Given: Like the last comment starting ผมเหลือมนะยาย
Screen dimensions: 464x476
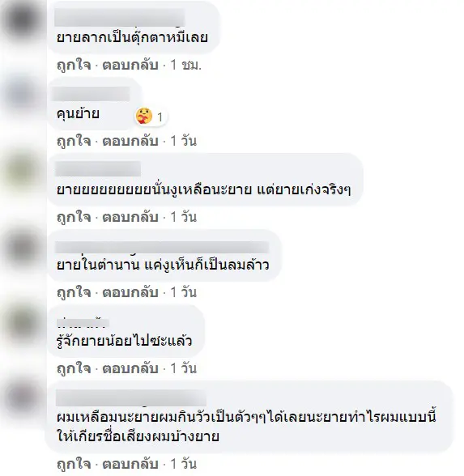Looking at the screenshot, I should [x=74, y=464].
